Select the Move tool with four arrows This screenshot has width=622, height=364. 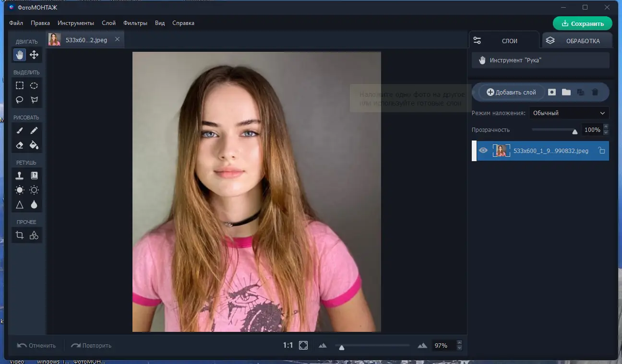(x=34, y=55)
